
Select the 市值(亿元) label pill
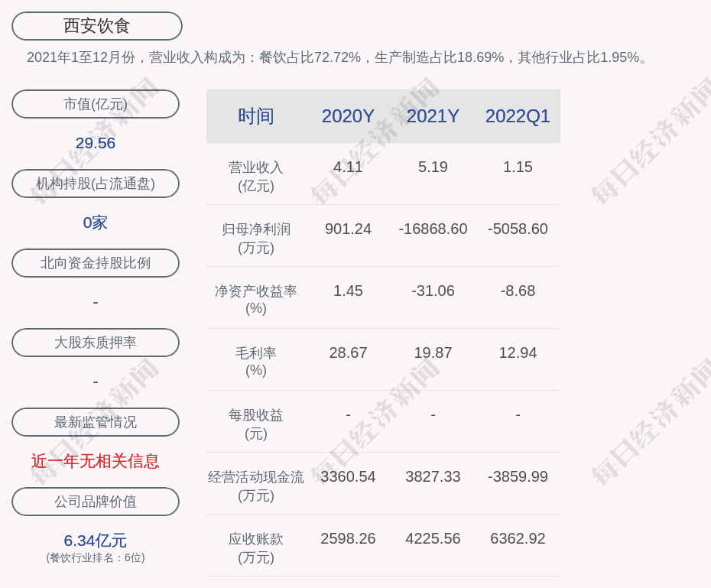tap(96, 104)
